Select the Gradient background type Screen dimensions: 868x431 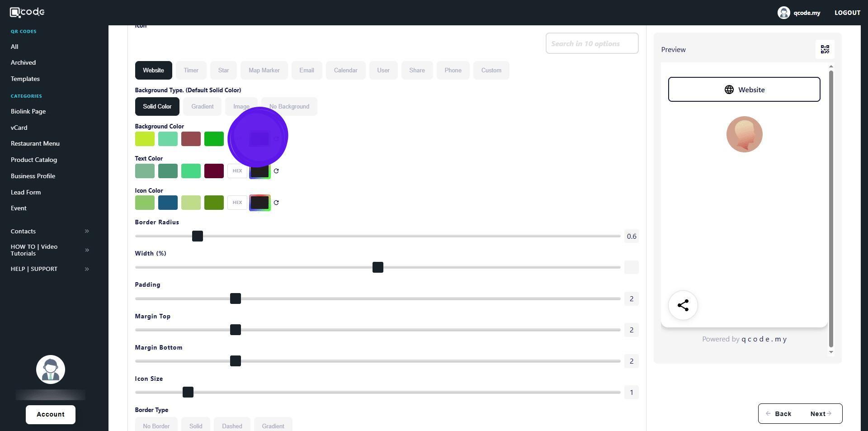[x=202, y=107]
